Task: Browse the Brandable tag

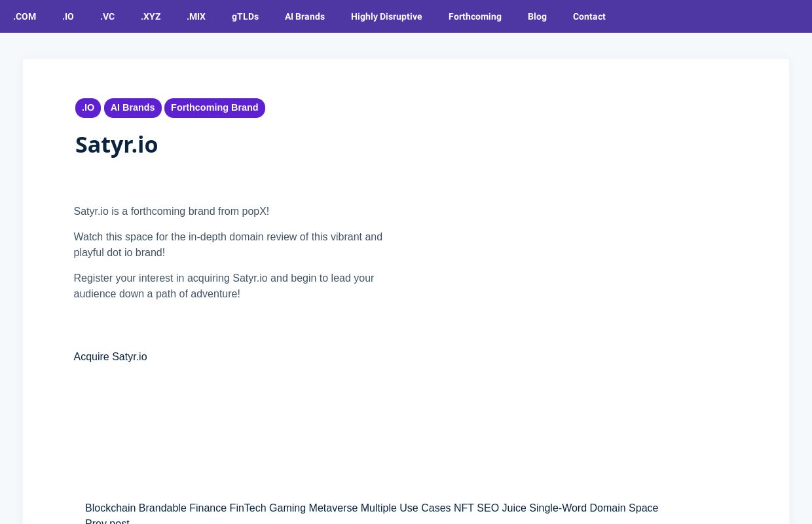Action: pyautogui.click(x=162, y=508)
